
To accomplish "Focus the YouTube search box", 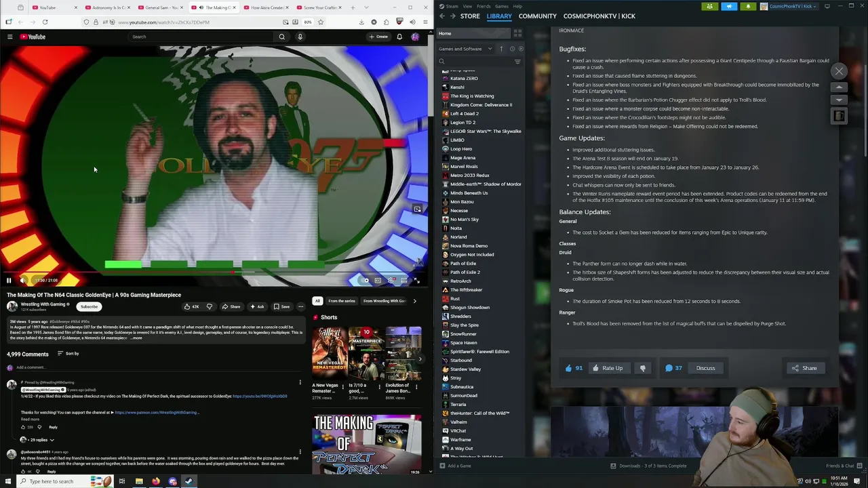I will pyautogui.click(x=202, y=37).
